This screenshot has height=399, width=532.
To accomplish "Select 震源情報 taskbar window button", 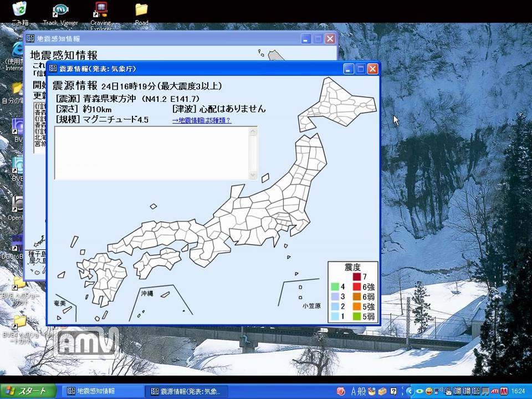I will pos(185,391).
